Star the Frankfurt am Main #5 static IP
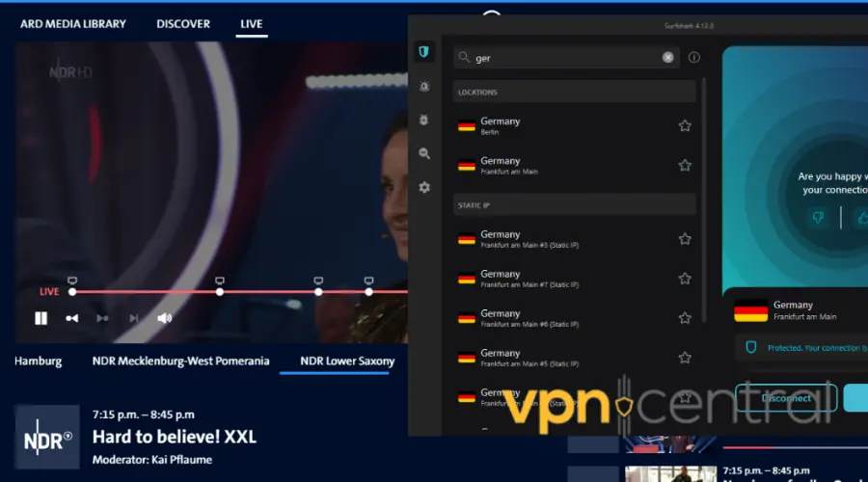 click(x=685, y=358)
